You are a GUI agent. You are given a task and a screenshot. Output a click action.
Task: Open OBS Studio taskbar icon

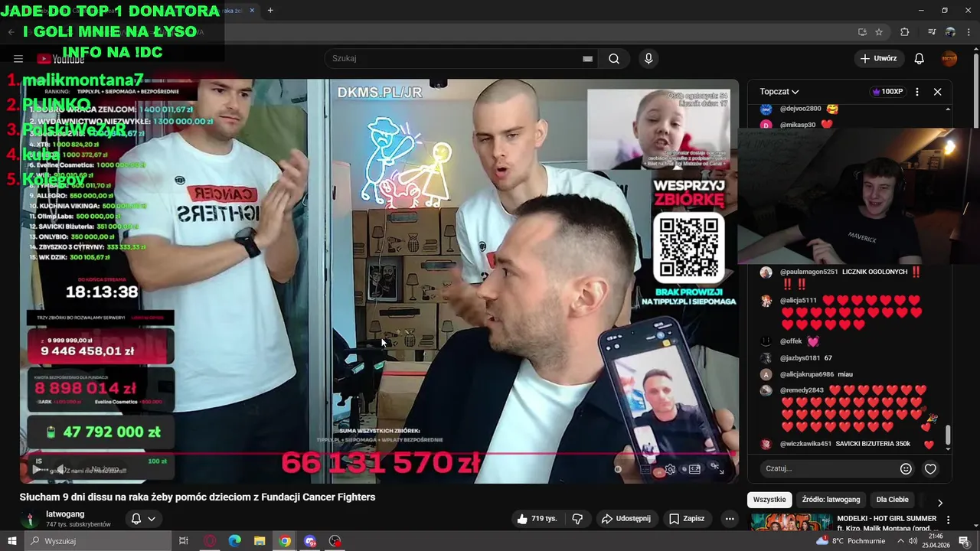coord(335,541)
